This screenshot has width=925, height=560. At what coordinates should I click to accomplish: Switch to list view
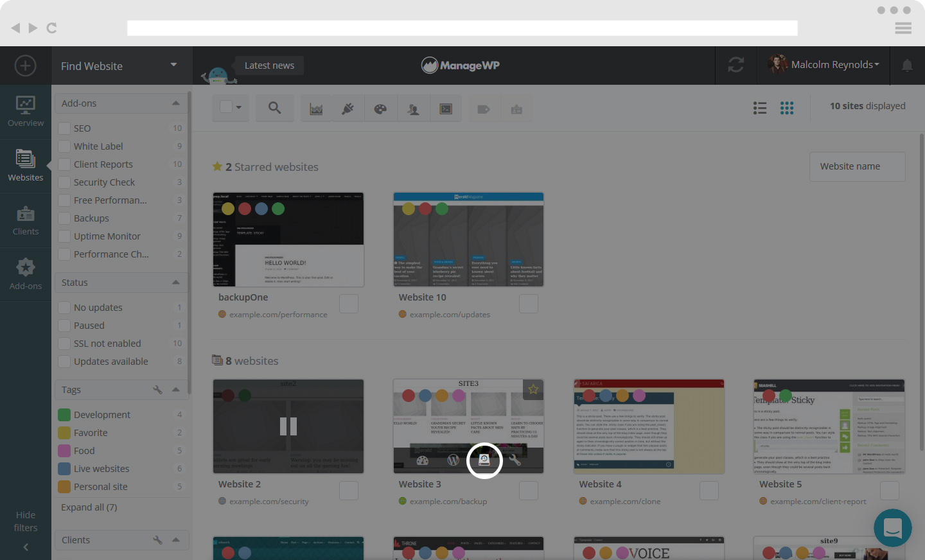tap(760, 108)
